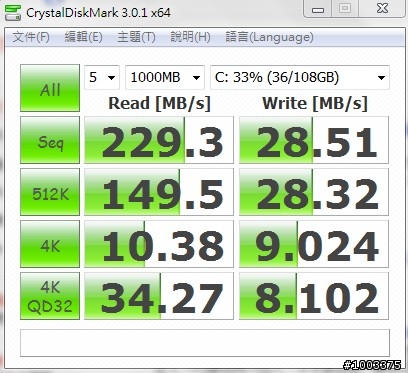Screen dimensions: 408x373
Task: Close the CrystalDiskMark window
Action: (x=382, y=8)
